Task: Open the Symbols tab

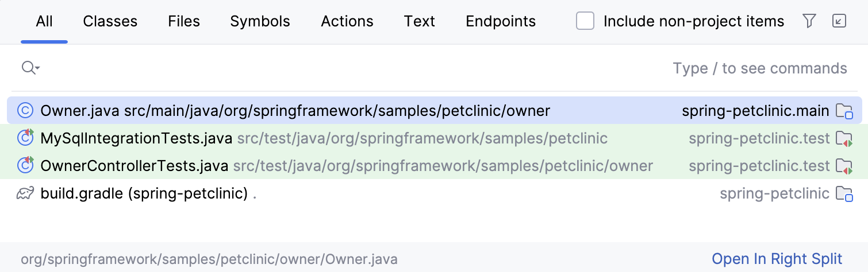Action: (x=260, y=22)
